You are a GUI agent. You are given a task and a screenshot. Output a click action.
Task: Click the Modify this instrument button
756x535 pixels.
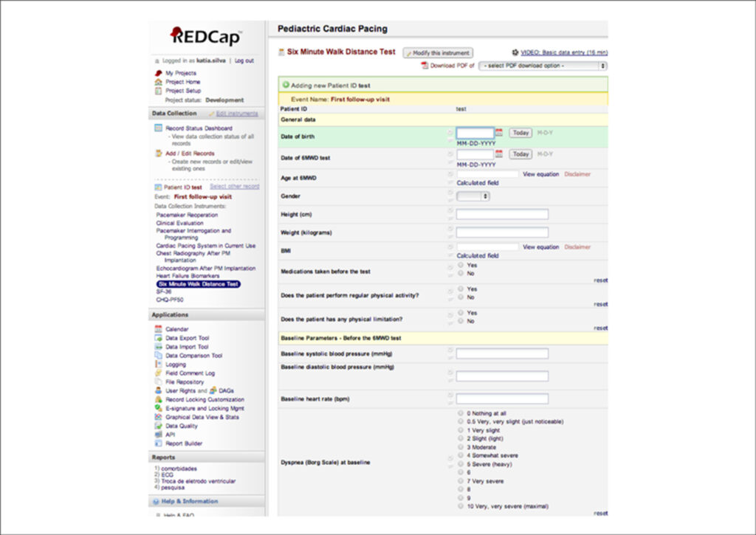point(438,53)
